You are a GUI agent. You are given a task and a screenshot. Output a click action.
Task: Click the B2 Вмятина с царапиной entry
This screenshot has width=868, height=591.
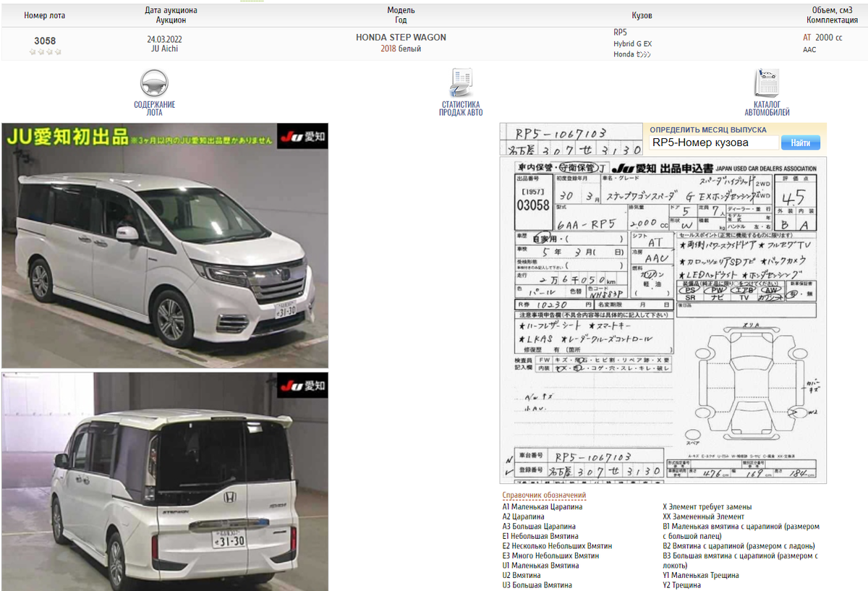click(739, 546)
